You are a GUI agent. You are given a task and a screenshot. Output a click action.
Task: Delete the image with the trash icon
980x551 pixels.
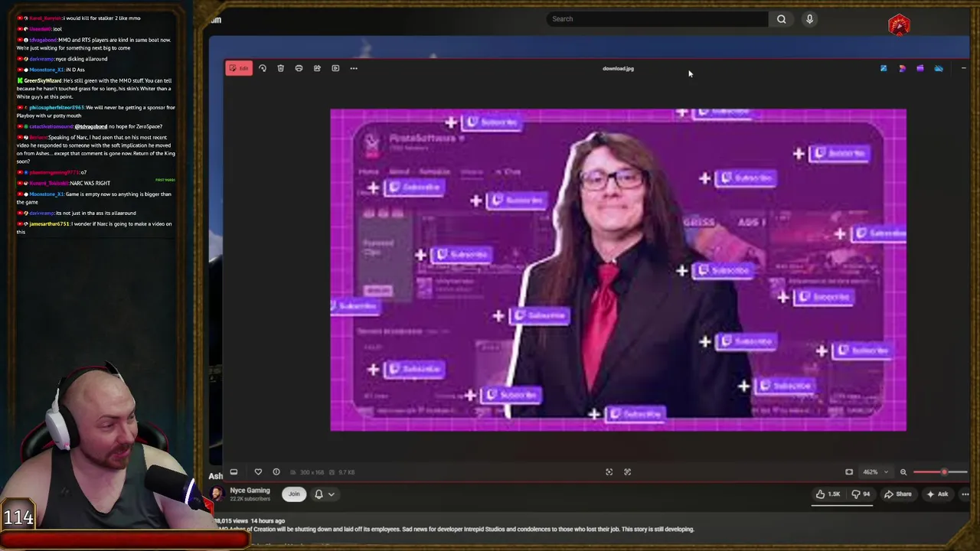point(280,68)
